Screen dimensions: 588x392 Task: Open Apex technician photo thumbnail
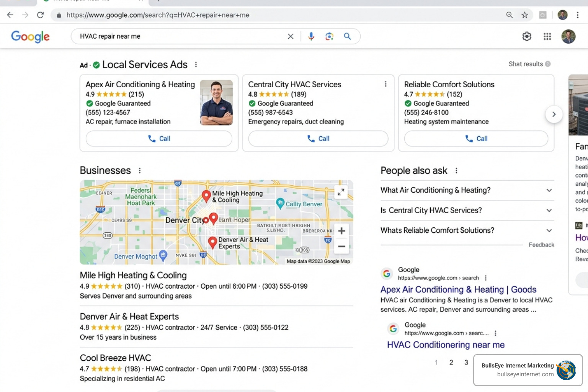pos(216,103)
